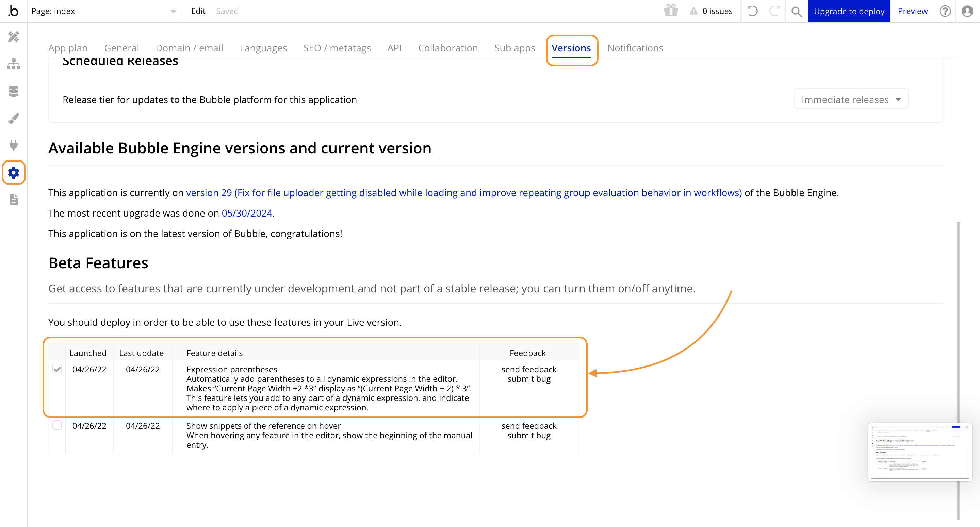Enable Show snippets of reference on hover

pos(57,425)
